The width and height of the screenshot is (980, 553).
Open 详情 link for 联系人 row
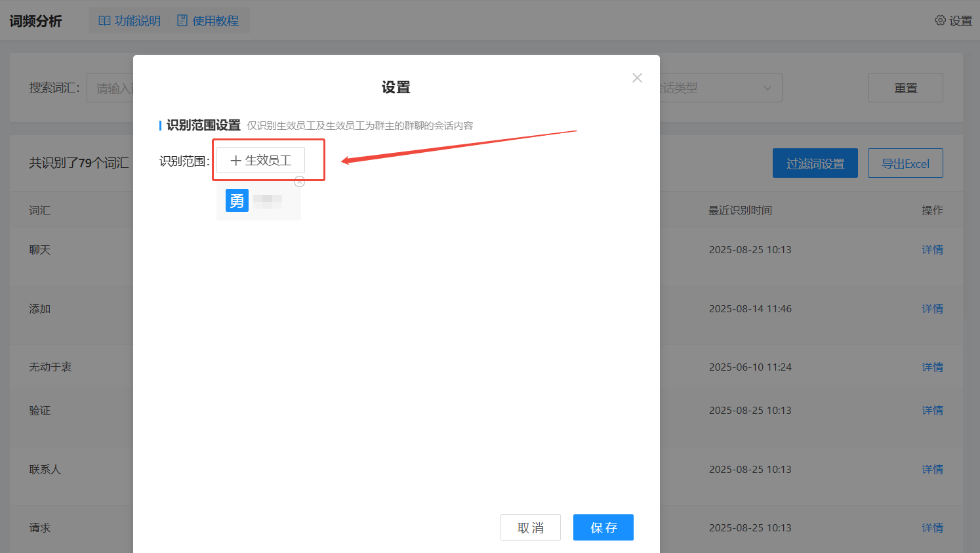pyautogui.click(x=932, y=470)
